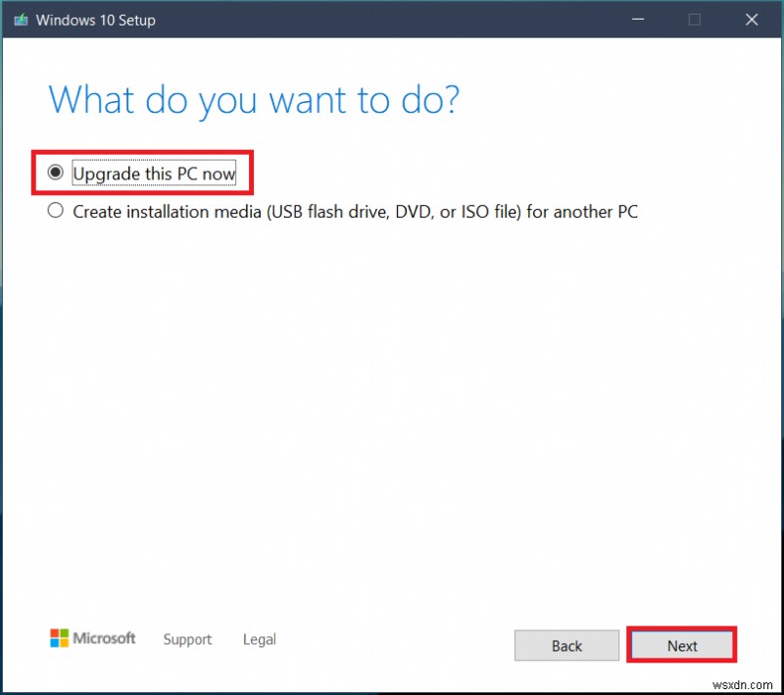Close the Windows 10 Setup wizard
Screen dimensions: 784x695
pyautogui.click(x=752, y=20)
